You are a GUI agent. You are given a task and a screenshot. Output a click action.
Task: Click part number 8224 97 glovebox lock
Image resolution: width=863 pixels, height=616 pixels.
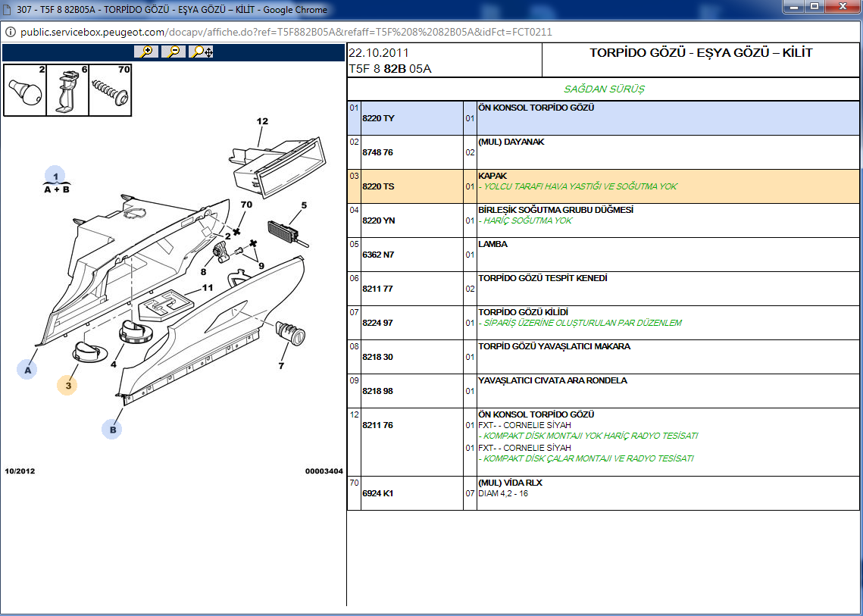click(x=378, y=323)
